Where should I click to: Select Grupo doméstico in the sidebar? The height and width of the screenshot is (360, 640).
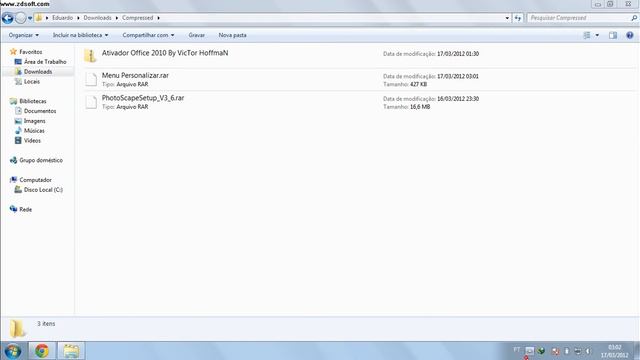[x=41, y=160]
